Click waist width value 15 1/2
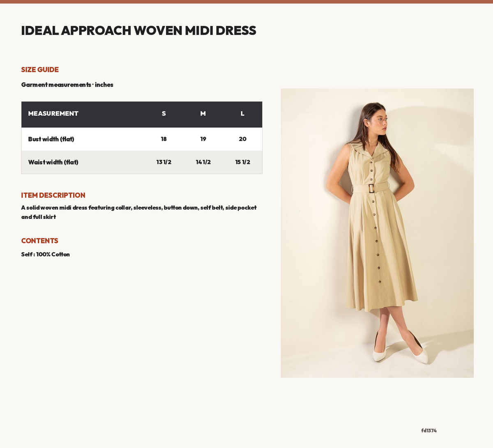This screenshot has height=448, width=493. coord(242,162)
